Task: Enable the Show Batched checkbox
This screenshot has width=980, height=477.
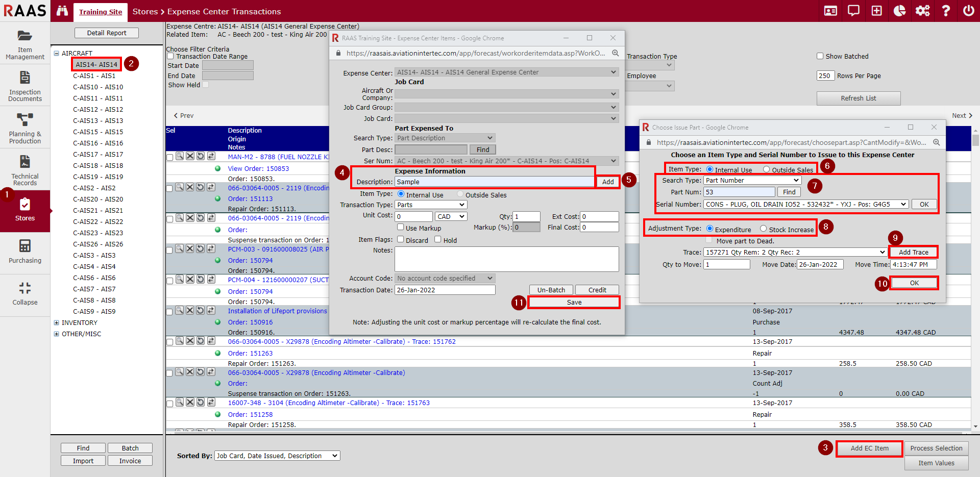Action: point(820,56)
